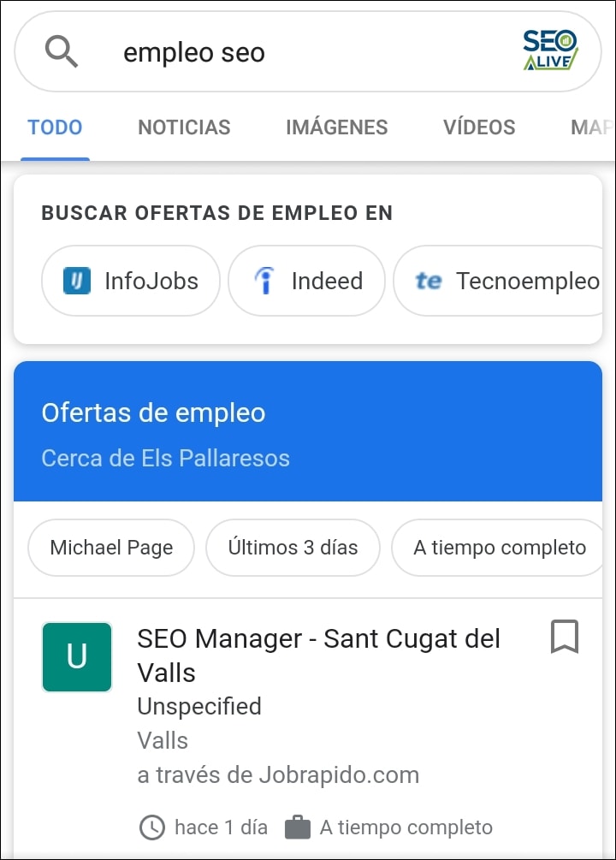
Task: Expand the Ofertas de empleo panel
Action: pyautogui.click(x=308, y=431)
